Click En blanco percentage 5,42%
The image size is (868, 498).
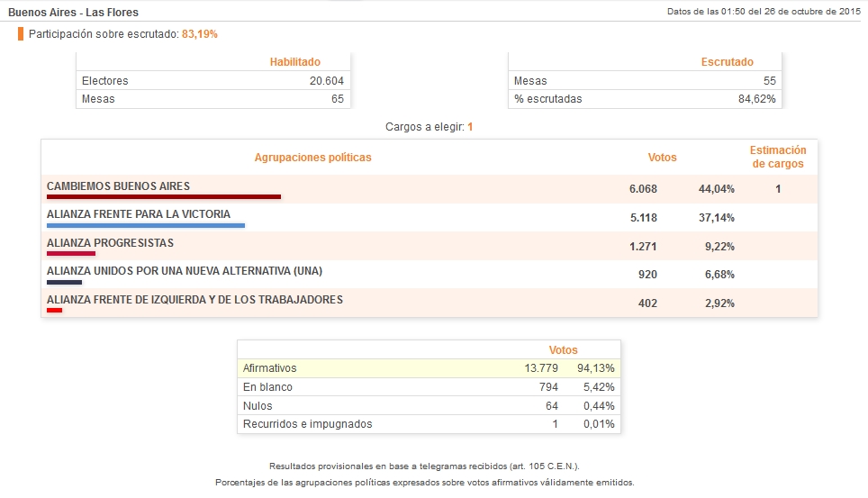(599, 387)
